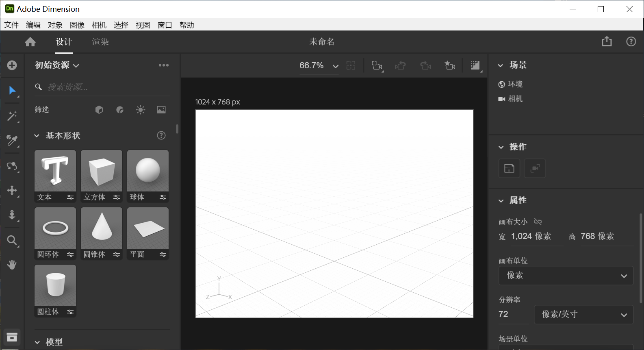Toggle the frame selection canvas icon

351,65
